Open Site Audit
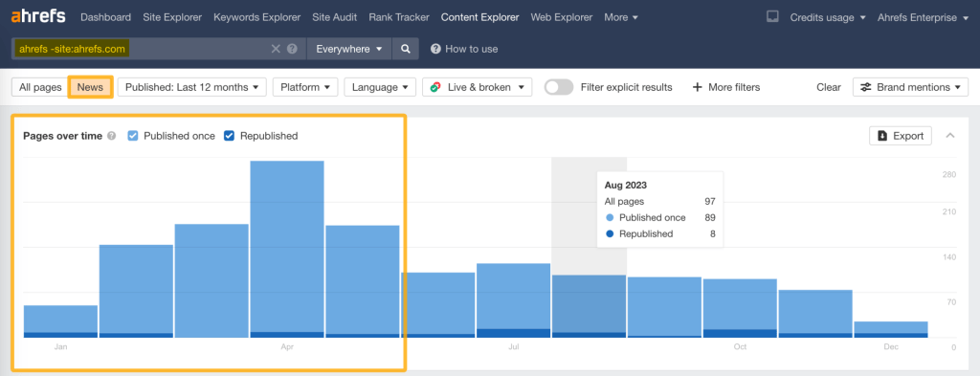The image size is (980, 376). (x=334, y=17)
